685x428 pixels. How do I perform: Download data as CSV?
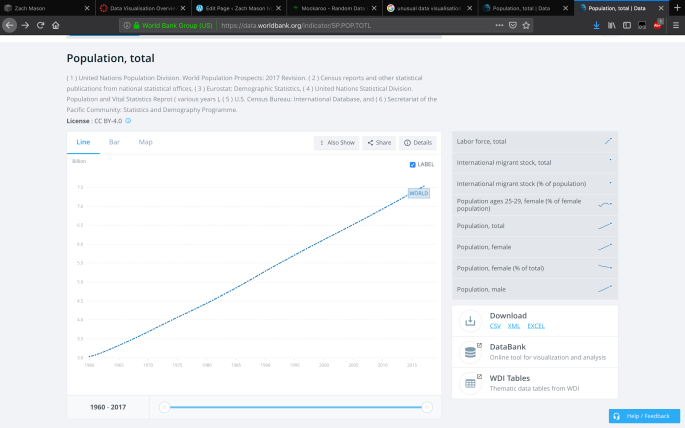pos(495,326)
